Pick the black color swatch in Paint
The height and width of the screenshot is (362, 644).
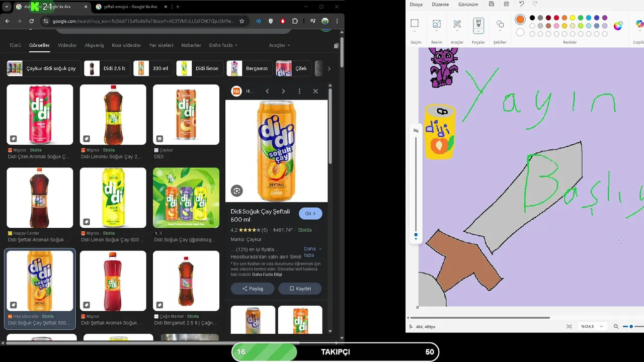pos(532,18)
